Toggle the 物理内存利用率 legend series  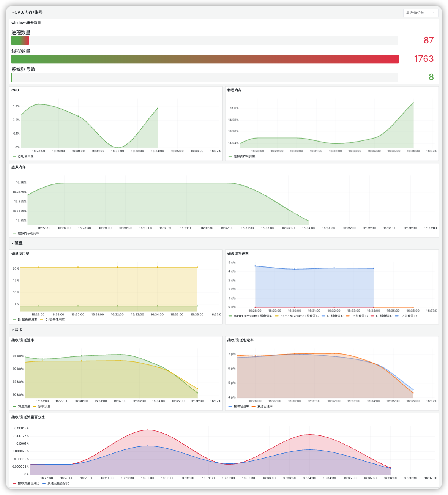(x=242, y=156)
